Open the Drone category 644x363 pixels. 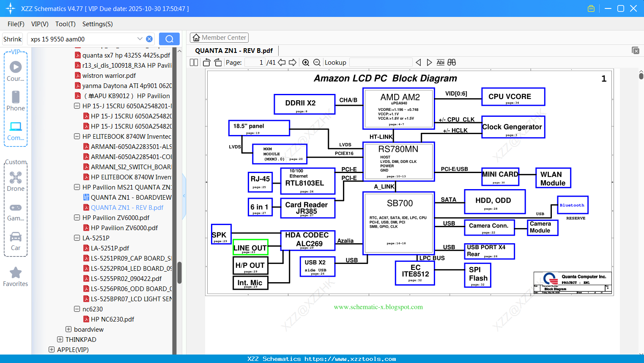(x=16, y=181)
